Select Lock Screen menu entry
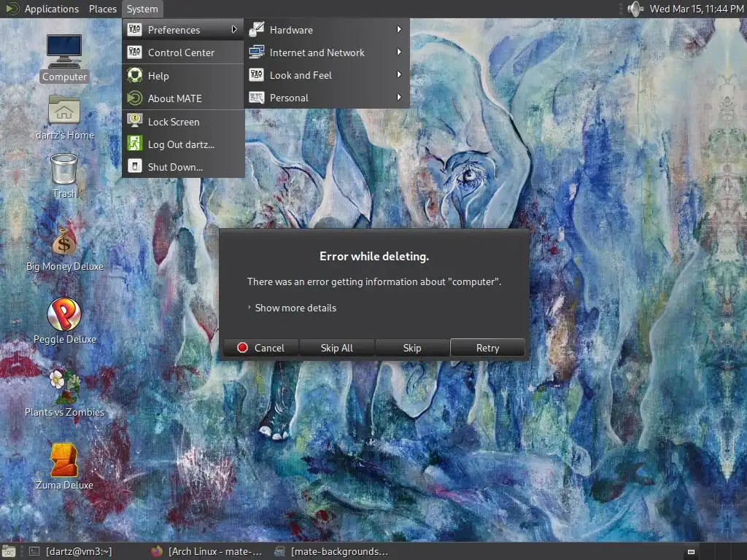This screenshot has width=747, height=560. click(x=183, y=122)
